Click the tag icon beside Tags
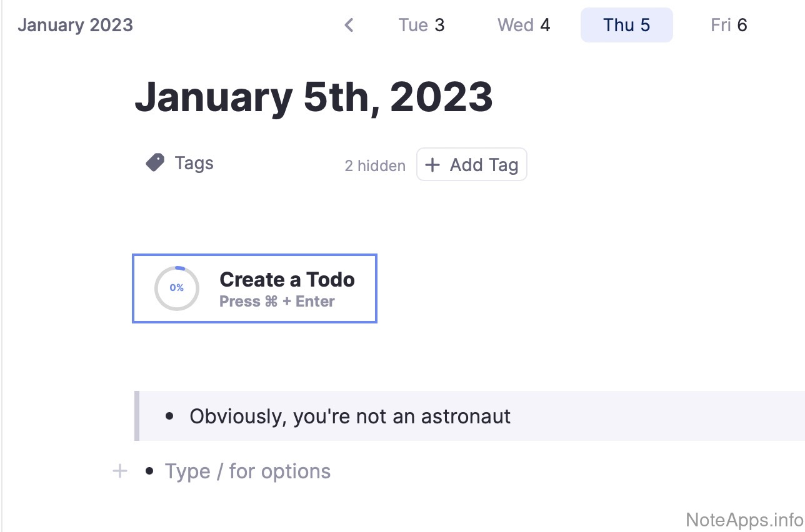This screenshot has width=805, height=532. coord(155,163)
